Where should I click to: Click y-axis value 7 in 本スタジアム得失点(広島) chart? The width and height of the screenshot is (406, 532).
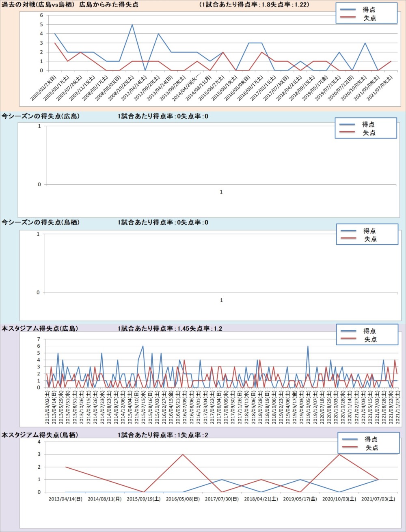click(x=39, y=339)
